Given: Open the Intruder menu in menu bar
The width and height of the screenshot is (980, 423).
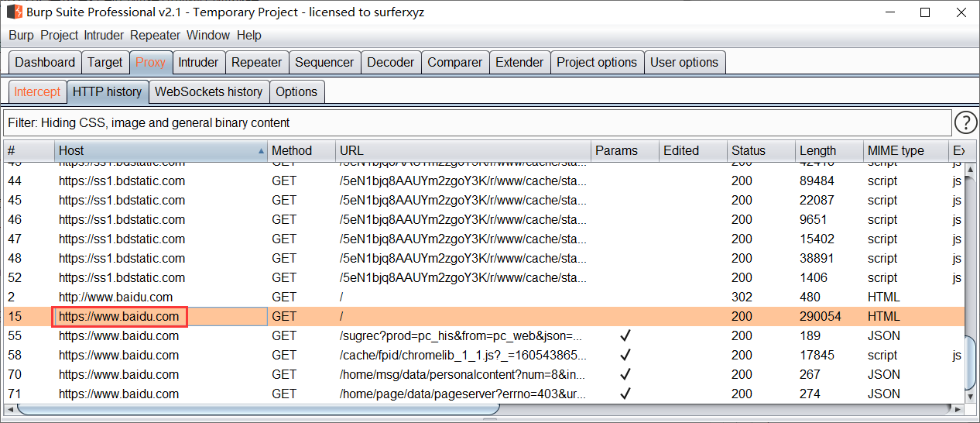Looking at the screenshot, I should pos(105,35).
